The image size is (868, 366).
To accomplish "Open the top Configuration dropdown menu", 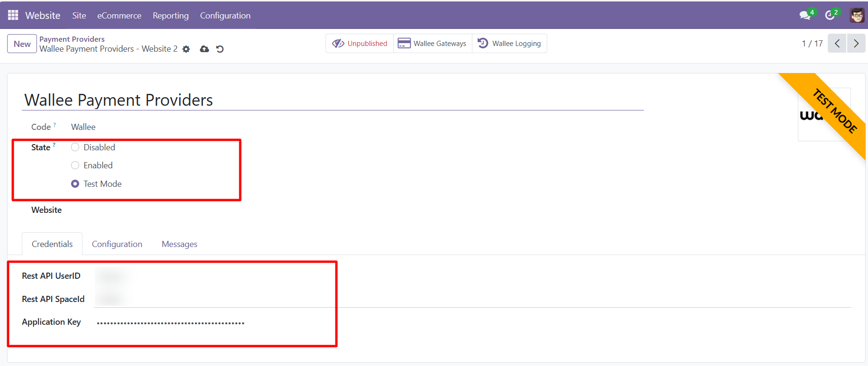I will [225, 16].
